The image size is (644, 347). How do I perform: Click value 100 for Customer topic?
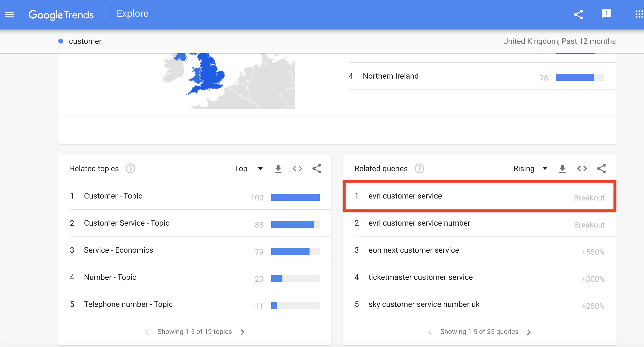[257, 198]
